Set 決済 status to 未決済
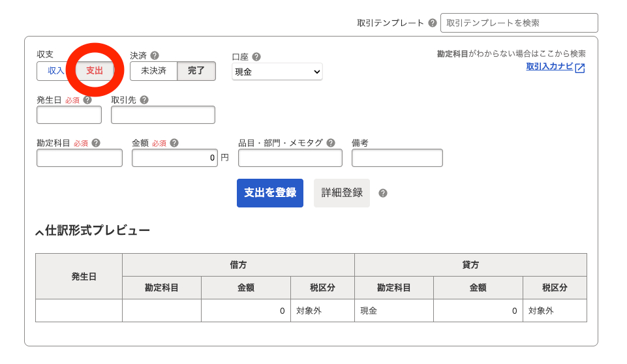627x364 pixels. point(153,71)
